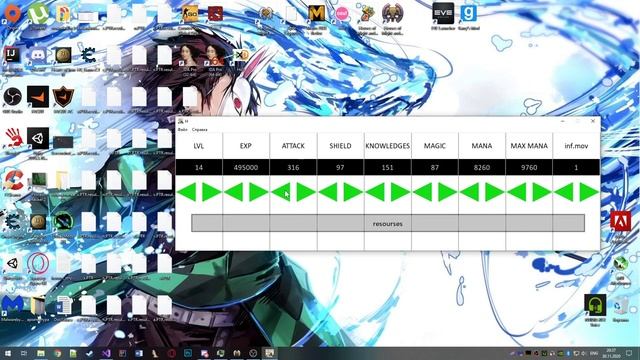Lower ATTACK with the left green arrow
This screenshot has width=640, height=360.
281,192
